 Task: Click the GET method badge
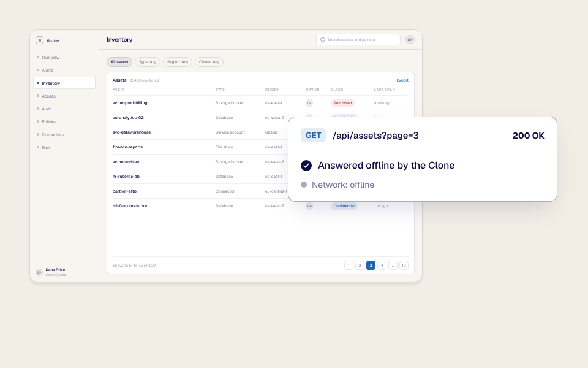click(x=313, y=136)
